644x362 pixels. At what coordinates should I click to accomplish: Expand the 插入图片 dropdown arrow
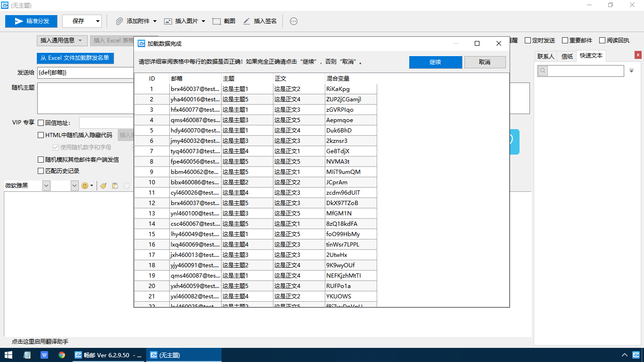pyautogui.click(x=203, y=21)
